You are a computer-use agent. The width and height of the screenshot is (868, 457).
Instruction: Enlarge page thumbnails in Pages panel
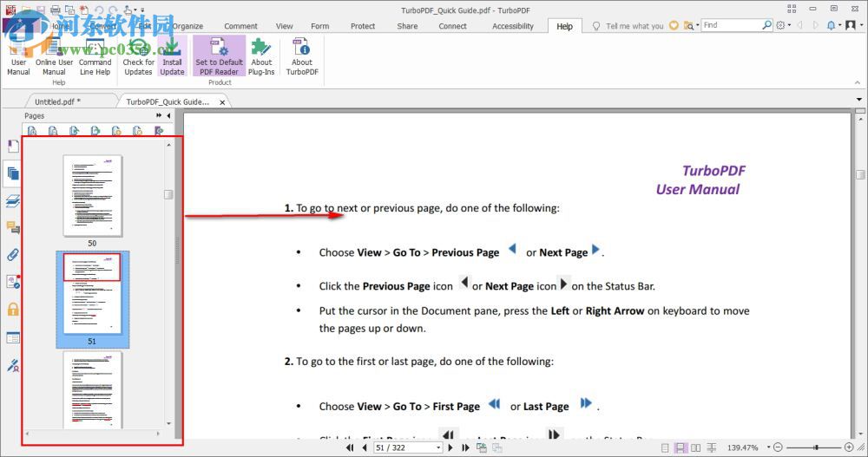pyautogui.click(x=32, y=131)
